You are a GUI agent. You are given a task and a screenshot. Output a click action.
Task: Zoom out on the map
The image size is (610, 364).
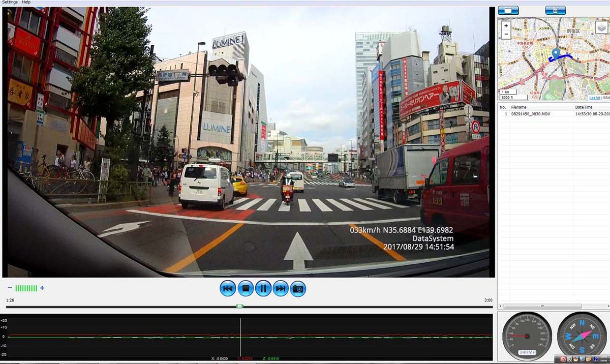click(506, 35)
